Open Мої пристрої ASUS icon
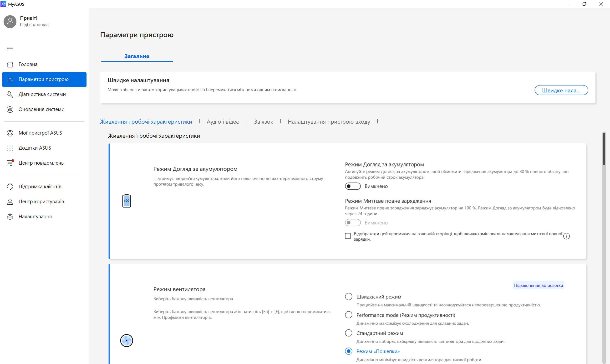 click(x=10, y=133)
